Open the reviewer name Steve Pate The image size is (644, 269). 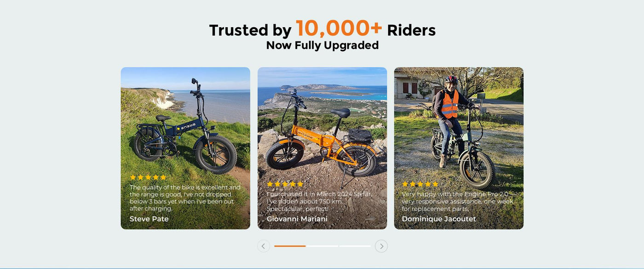[149, 219]
